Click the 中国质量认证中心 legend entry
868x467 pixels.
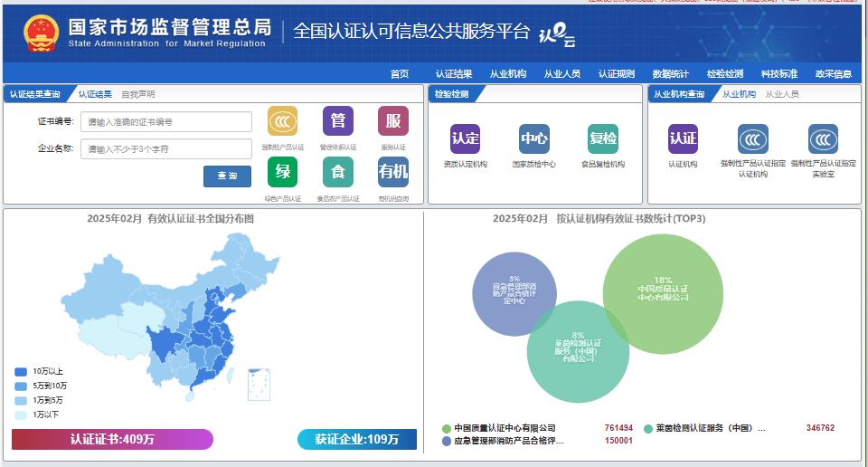[x=505, y=428]
